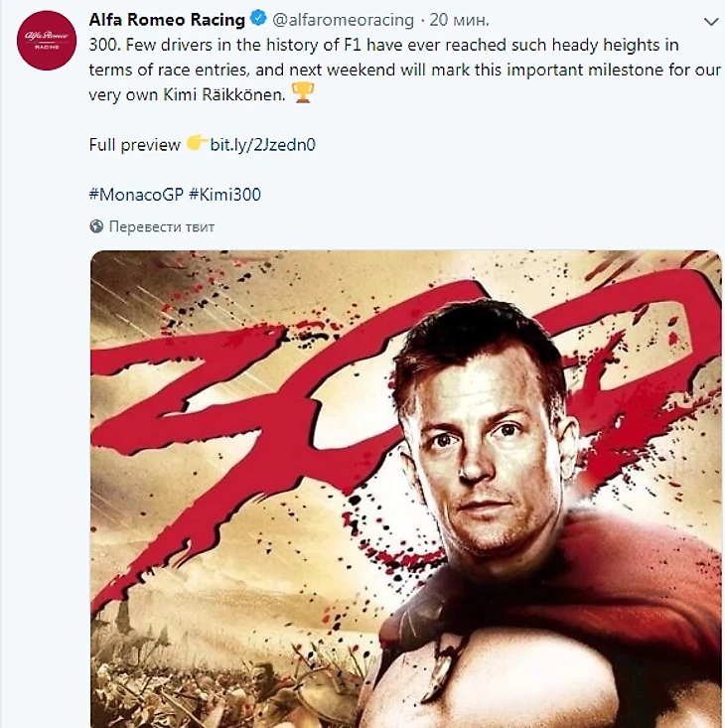Screen dimensions: 725x728
Task: Click Перевести твит to translate
Action: pos(162,226)
